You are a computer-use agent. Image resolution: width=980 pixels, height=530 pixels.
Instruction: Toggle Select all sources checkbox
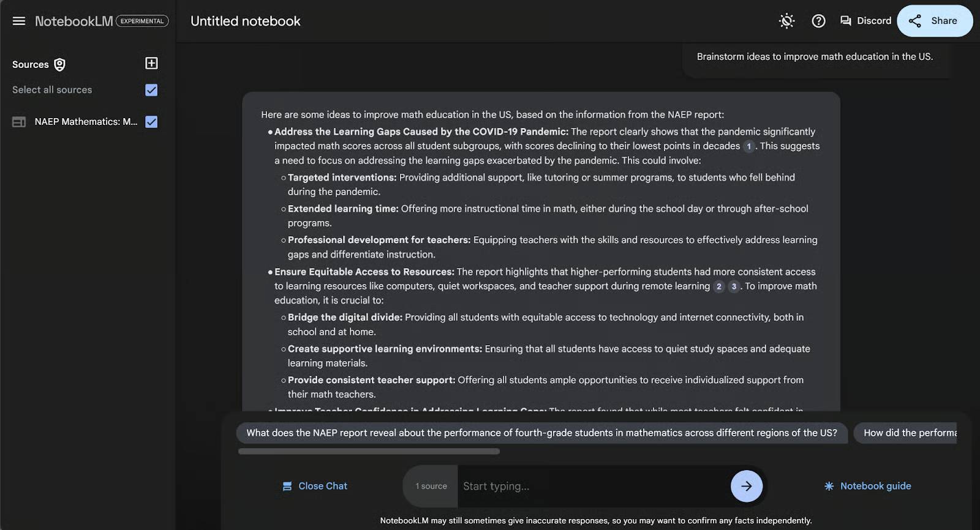151,90
